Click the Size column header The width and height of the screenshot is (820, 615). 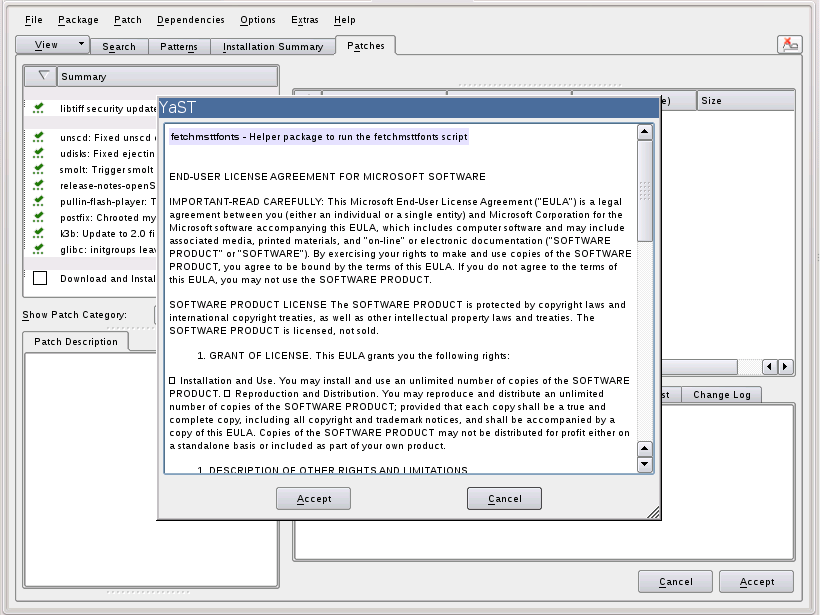(x=745, y=100)
